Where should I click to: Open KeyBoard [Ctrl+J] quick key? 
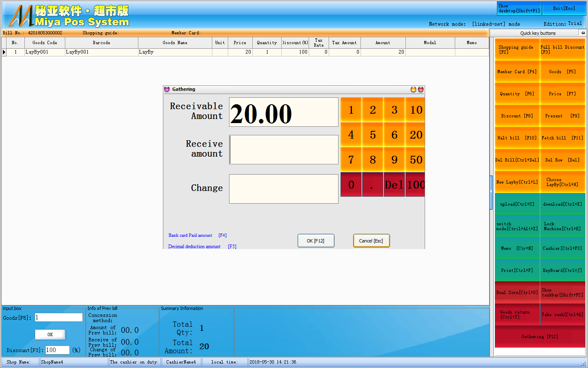562,270
